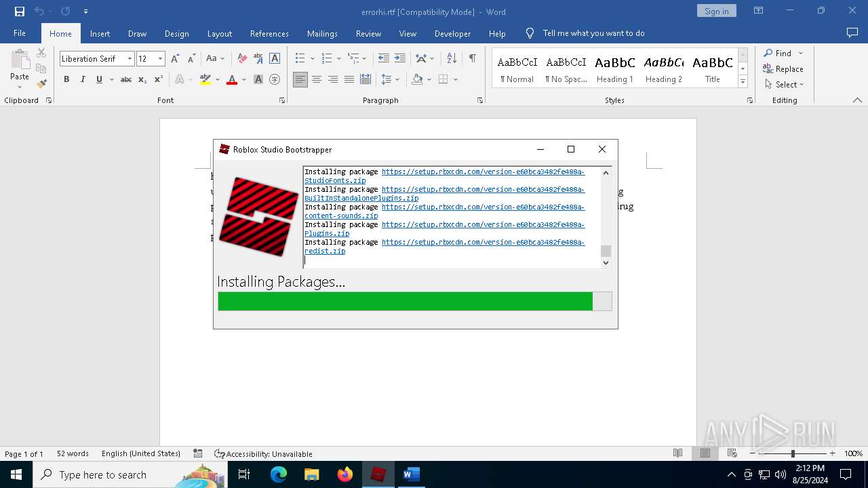868x488 pixels.
Task: Center align the text
Action: [x=317, y=79]
